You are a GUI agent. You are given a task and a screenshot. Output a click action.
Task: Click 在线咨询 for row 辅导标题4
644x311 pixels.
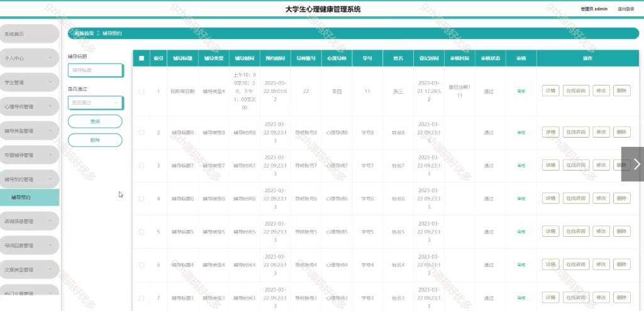tap(576, 265)
